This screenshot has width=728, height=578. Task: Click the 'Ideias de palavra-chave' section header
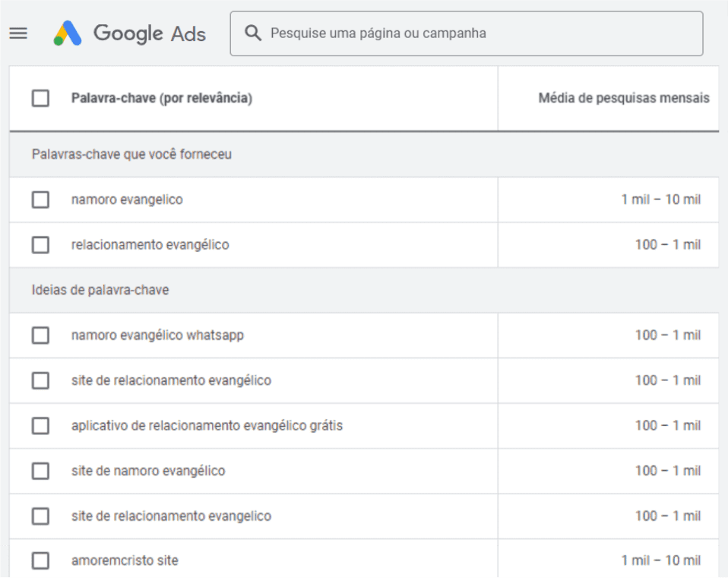100,291
